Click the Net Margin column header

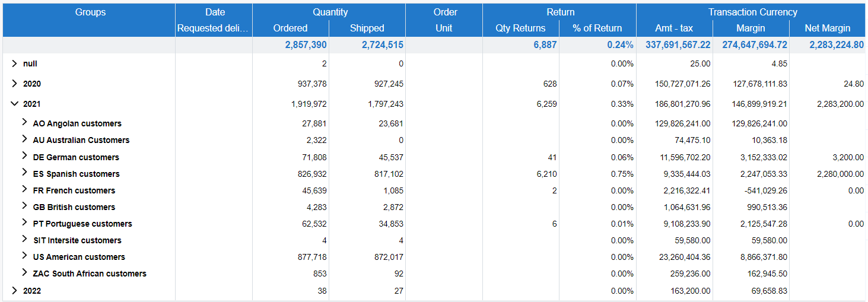click(827, 28)
